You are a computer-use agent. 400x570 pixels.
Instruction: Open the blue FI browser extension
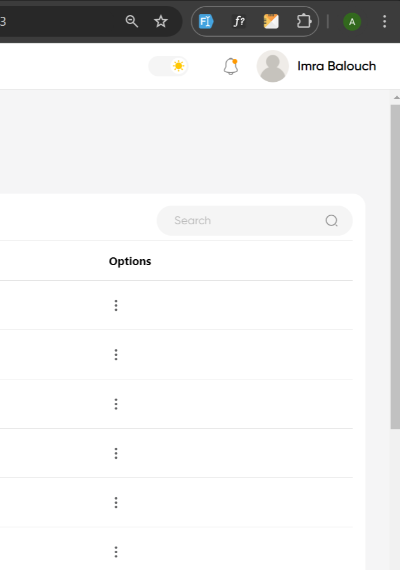click(206, 21)
